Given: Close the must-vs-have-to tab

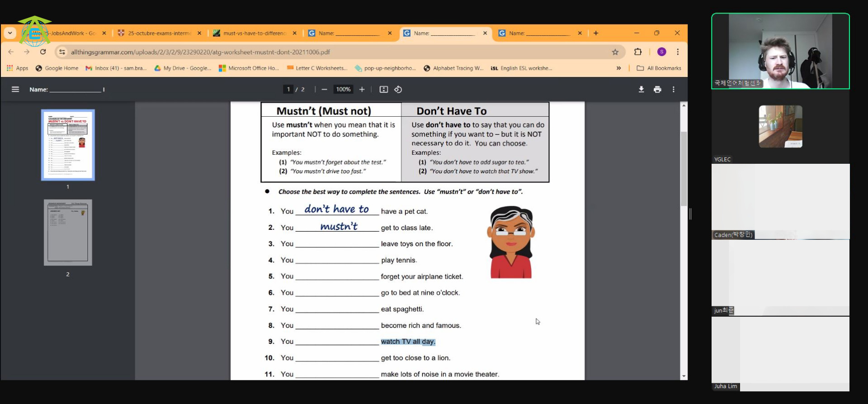Looking at the screenshot, I should (x=295, y=33).
